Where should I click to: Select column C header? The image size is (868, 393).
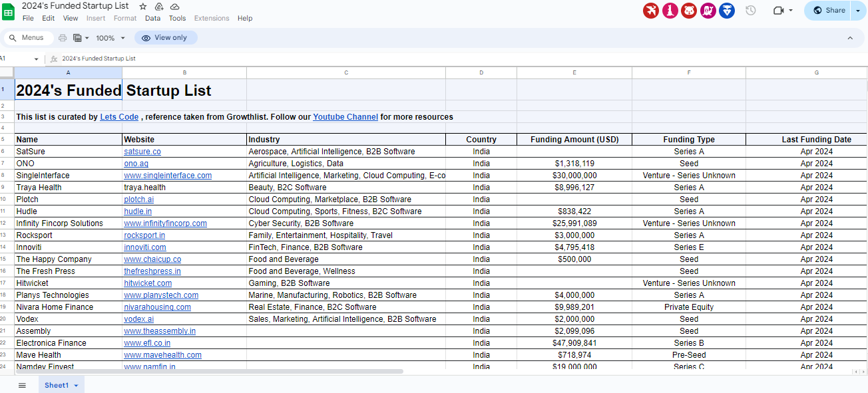[x=346, y=72]
